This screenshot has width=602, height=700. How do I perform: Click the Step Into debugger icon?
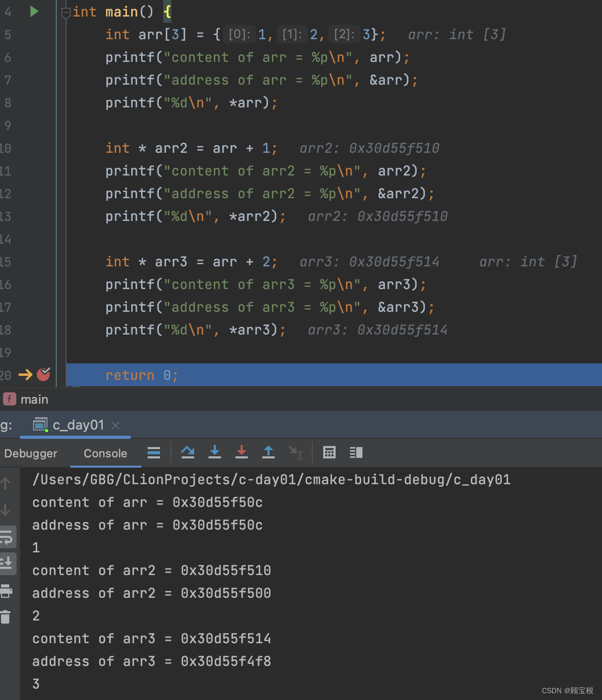coord(215,453)
